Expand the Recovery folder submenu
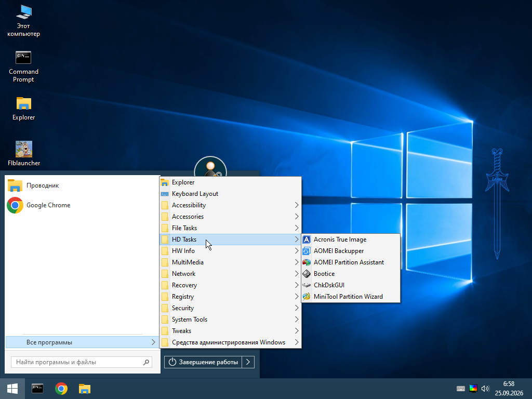 [230, 285]
